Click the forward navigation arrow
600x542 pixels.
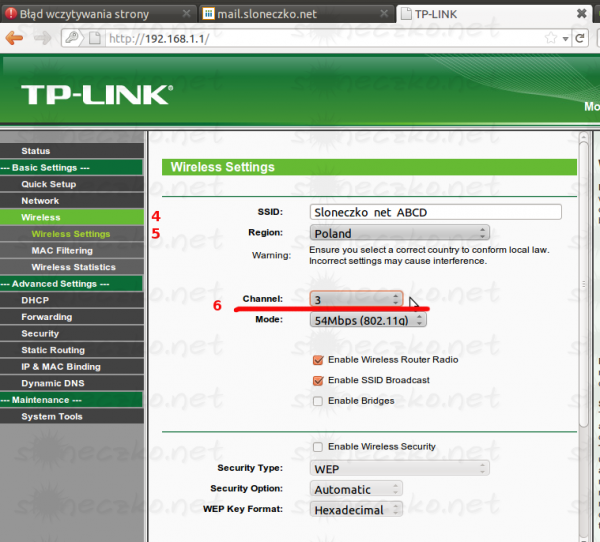pos(42,38)
